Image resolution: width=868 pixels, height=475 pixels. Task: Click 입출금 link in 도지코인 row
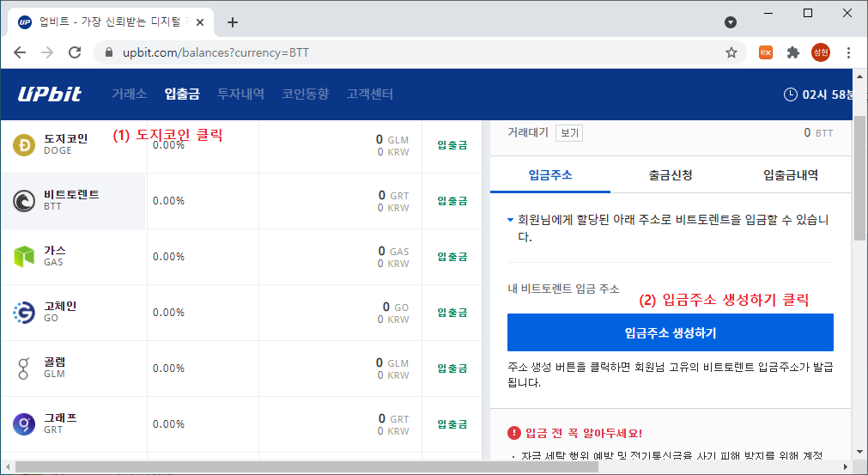(x=452, y=145)
